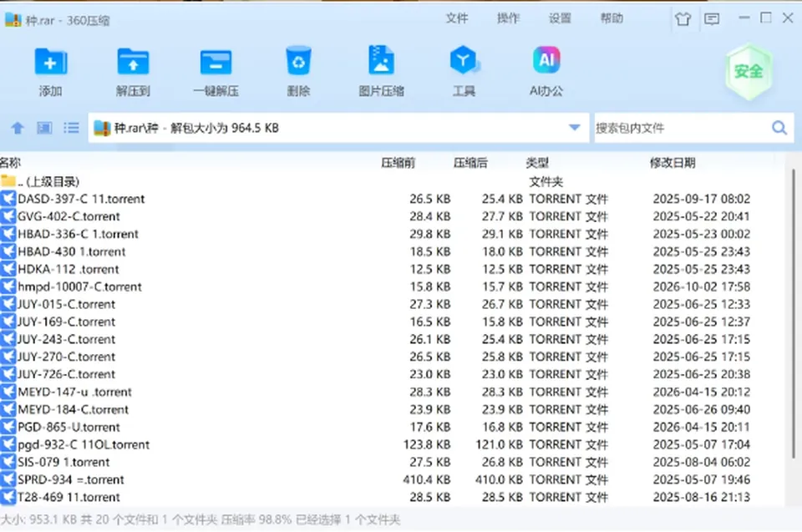The image size is (802, 532).
Task: Switch to the list view icon
Action: [71, 128]
